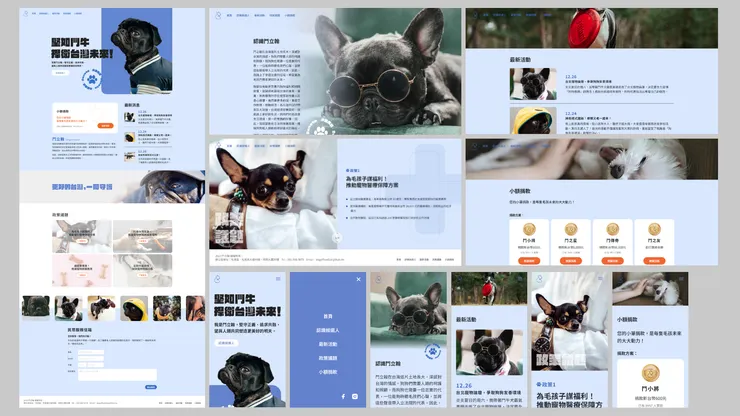
Task: Click gold coin on 鬥之友 donation card
Action: point(654,229)
